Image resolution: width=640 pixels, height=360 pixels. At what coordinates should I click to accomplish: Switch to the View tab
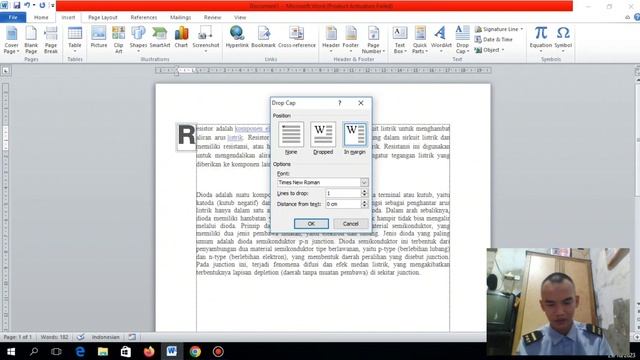pos(240,18)
